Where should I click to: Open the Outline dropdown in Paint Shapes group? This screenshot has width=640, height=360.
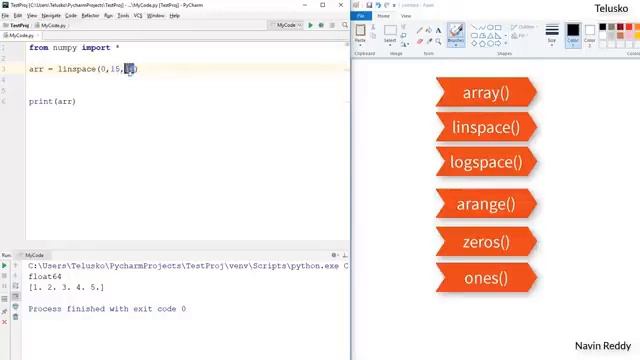click(524, 27)
